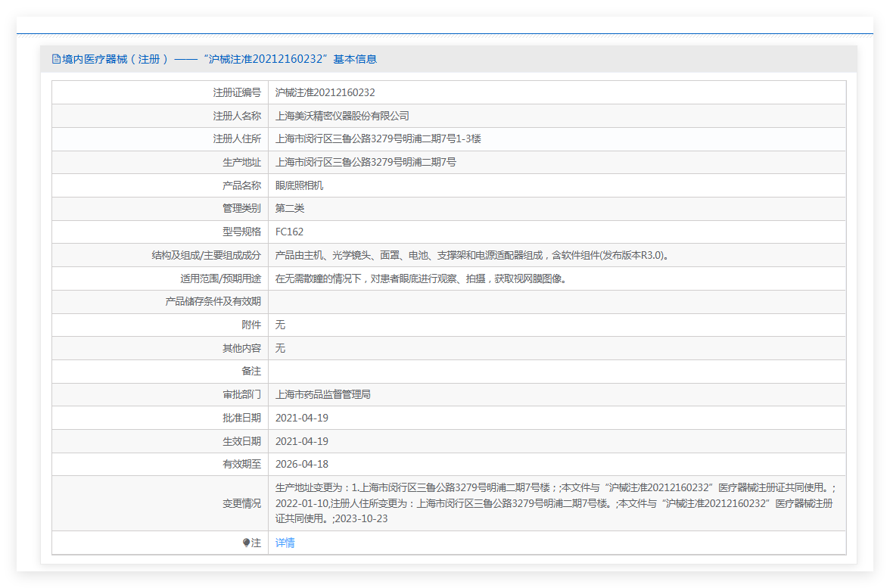890x588 pixels.
Task: Click the 批准日期 value 2021-04-19
Action: [301, 418]
